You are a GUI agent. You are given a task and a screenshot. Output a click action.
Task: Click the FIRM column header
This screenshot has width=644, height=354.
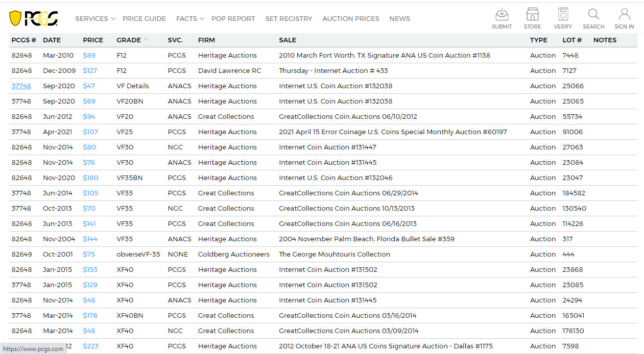point(206,40)
